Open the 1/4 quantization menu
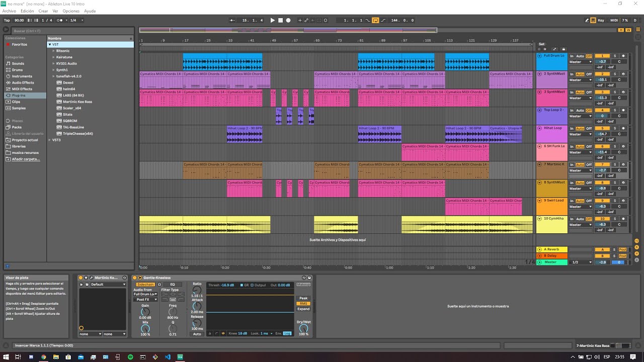Image resolution: width=644 pixels, height=362 pixels. pyautogui.click(x=76, y=20)
